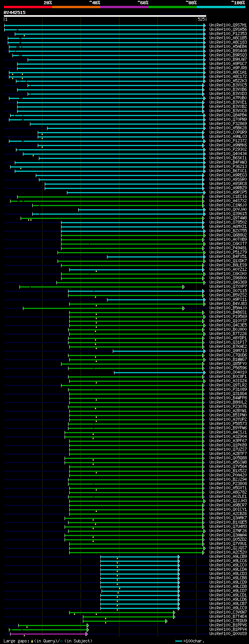The height and width of the screenshot is (644, 249).
Task: Select the UniRef100_B5A4J0 label
Action: click(228, 308)
